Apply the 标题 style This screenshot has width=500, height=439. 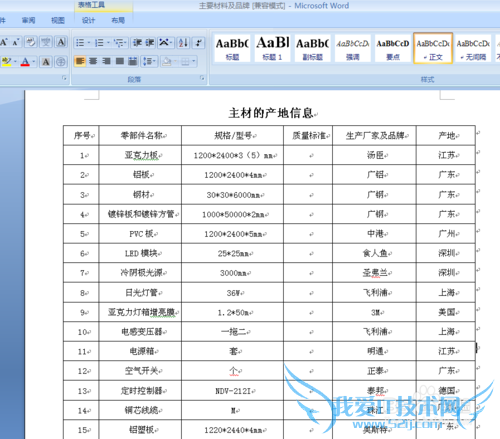[x=232, y=49]
